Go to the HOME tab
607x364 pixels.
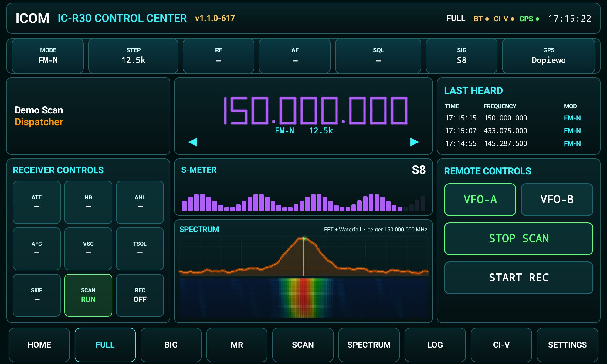[x=39, y=345]
